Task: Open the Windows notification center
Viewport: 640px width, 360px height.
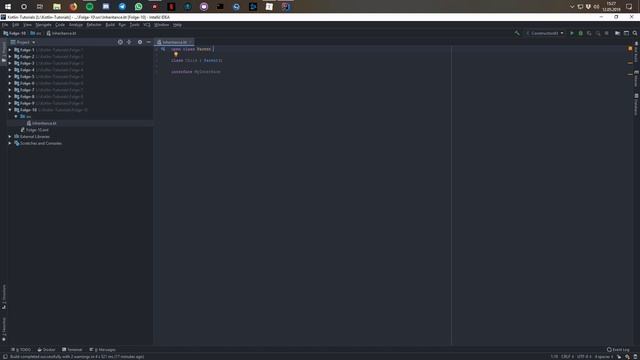Action: point(629,7)
